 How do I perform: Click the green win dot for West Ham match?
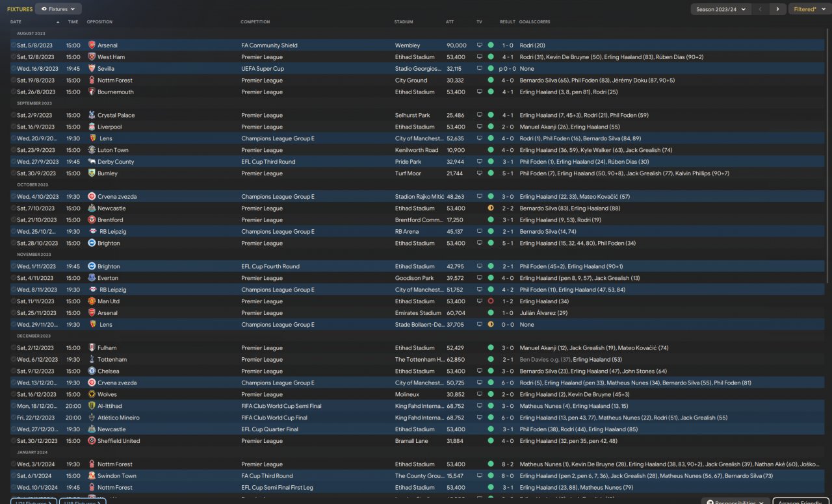[x=491, y=57]
